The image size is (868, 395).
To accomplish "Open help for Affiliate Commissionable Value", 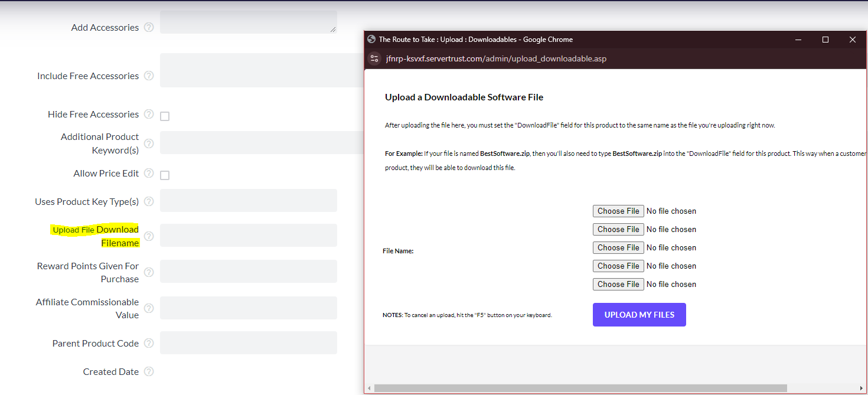I will click(148, 308).
